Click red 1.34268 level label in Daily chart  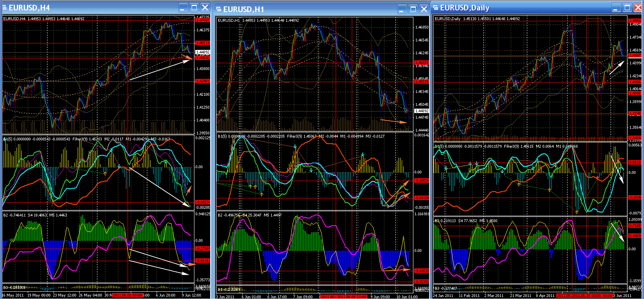(x=635, y=138)
